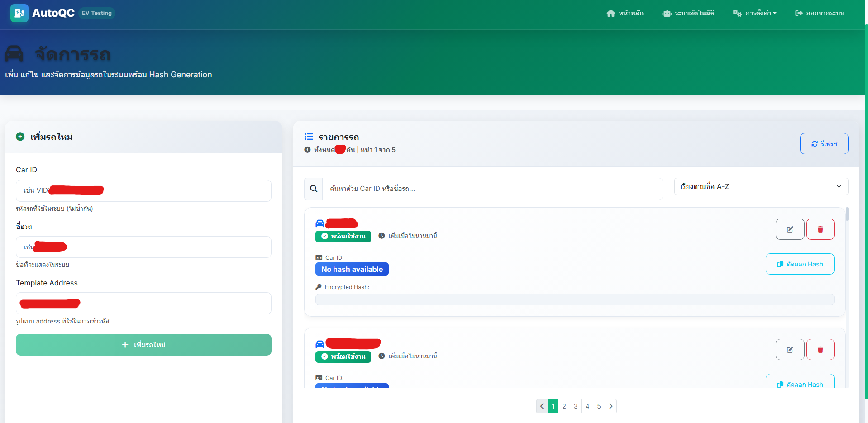Focus the Car ID search field
Viewport: 868px width, 423px height.
tap(493, 189)
